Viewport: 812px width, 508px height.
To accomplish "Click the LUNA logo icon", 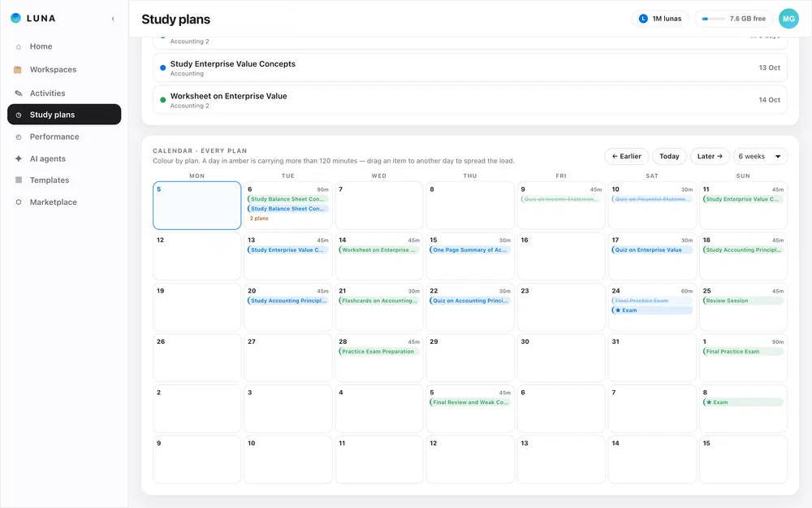I will click(x=16, y=18).
